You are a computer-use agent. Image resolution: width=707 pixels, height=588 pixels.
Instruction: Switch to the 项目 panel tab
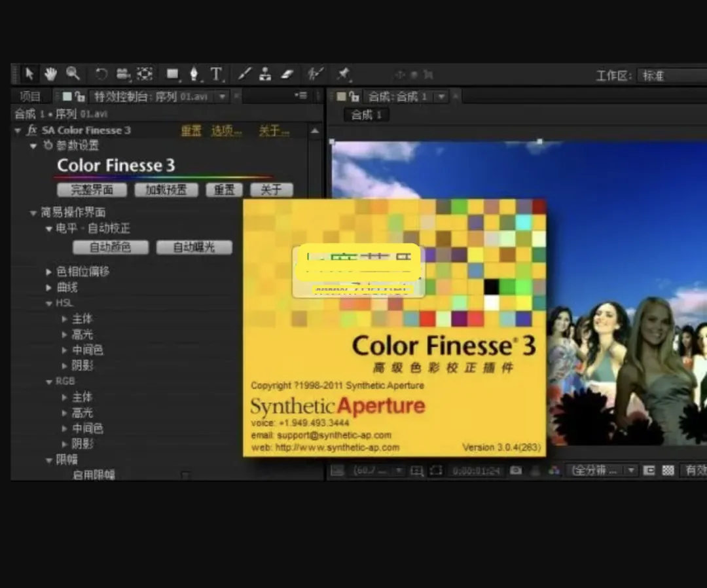30,96
